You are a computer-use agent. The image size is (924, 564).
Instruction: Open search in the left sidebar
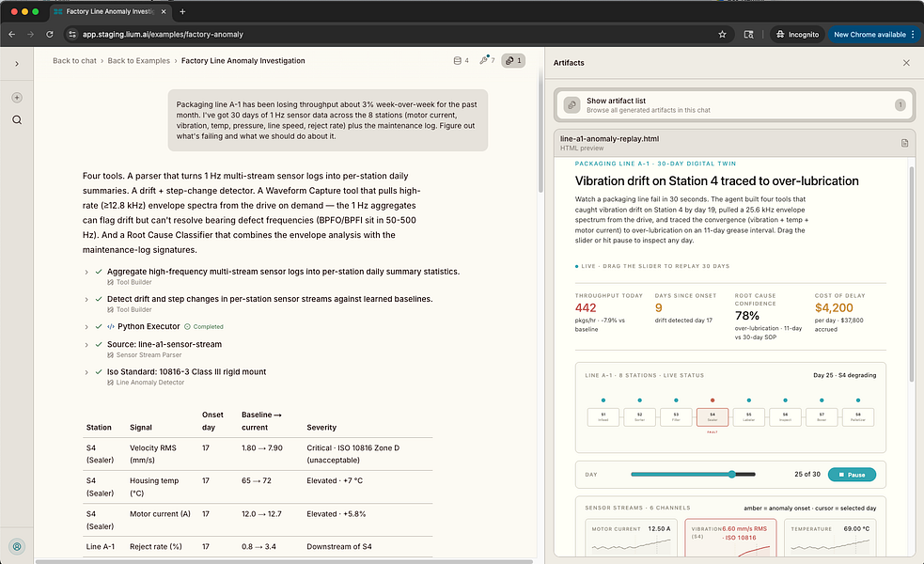click(17, 119)
